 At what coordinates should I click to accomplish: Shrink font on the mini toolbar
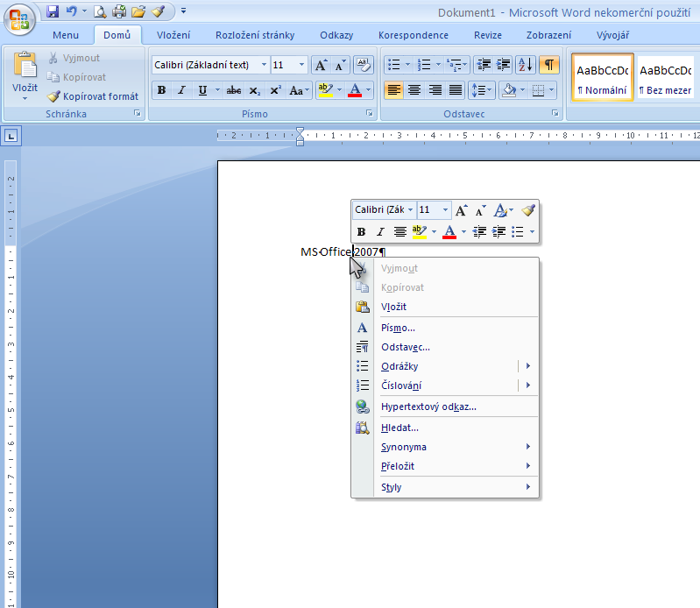pyautogui.click(x=480, y=209)
